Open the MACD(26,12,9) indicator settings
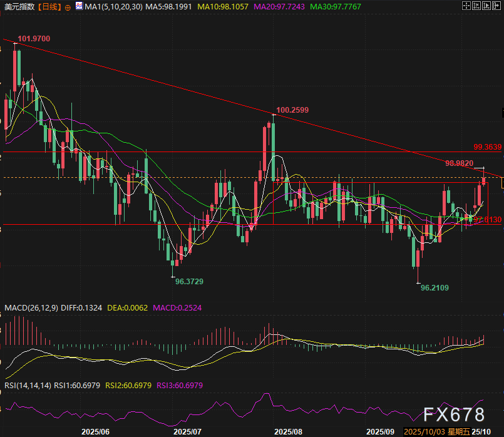The image size is (504, 437). pos(29,307)
